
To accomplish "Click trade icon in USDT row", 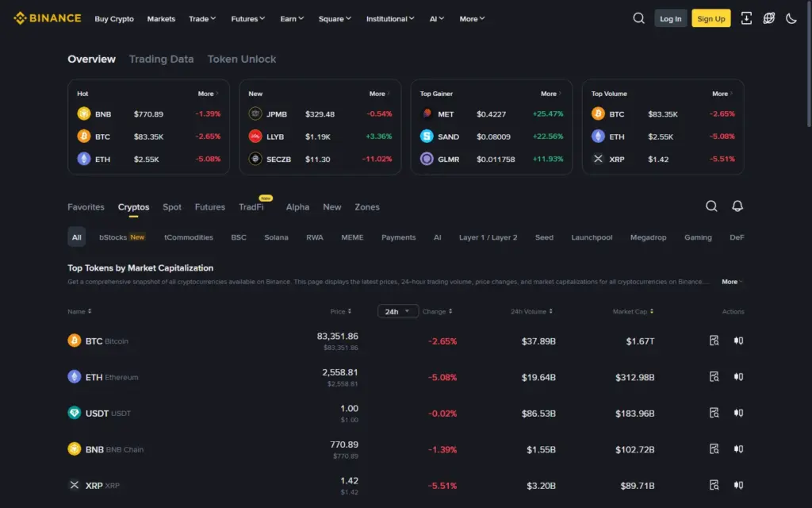I will tap(738, 413).
